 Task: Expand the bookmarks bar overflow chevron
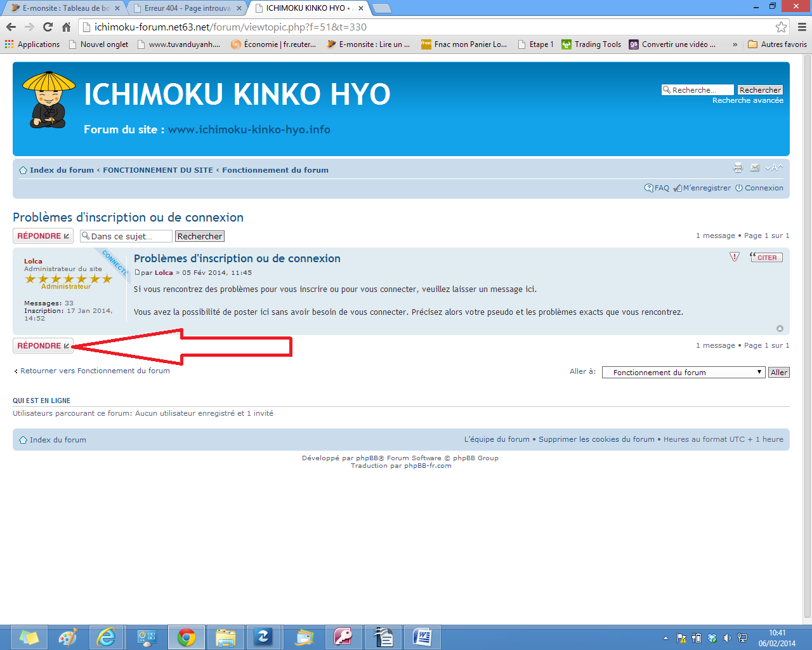pos(735,44)
